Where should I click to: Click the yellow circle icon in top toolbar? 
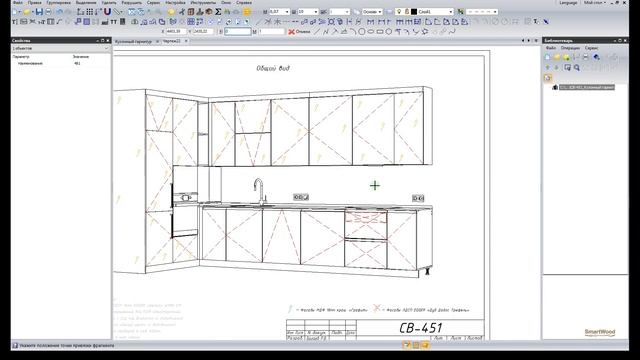(x=171, y=12)
